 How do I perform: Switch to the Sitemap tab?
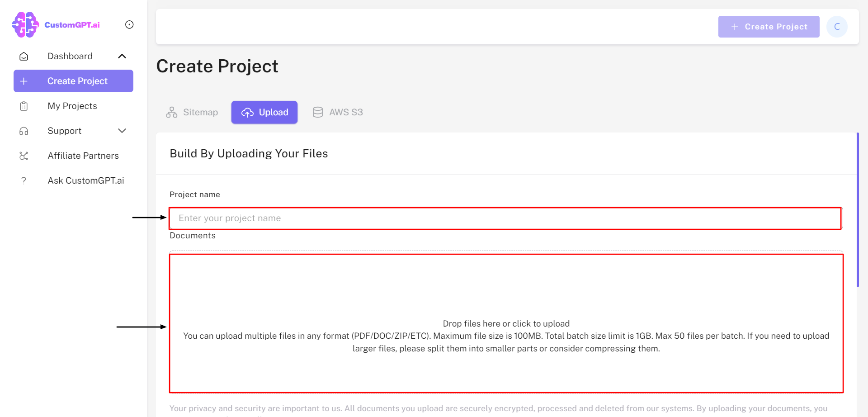pos(192,112)
